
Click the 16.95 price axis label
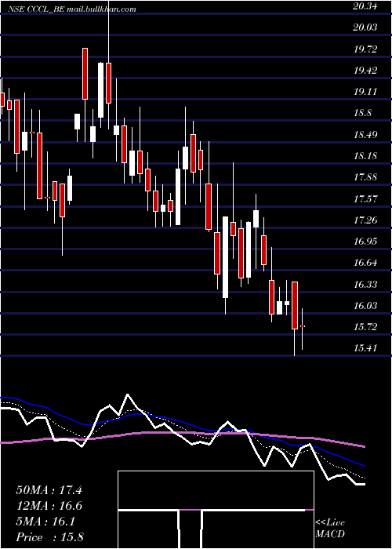365,242
